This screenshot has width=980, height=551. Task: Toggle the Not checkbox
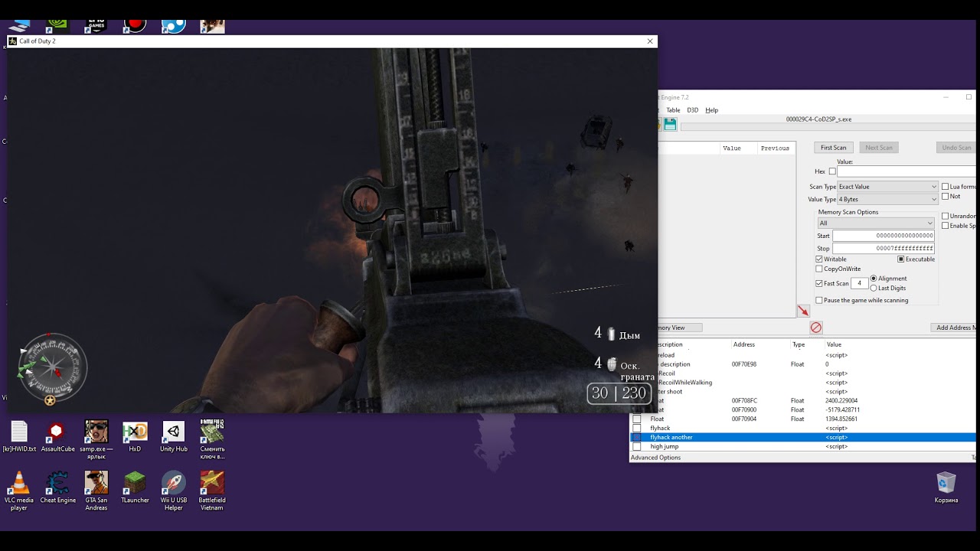(945, 197)
